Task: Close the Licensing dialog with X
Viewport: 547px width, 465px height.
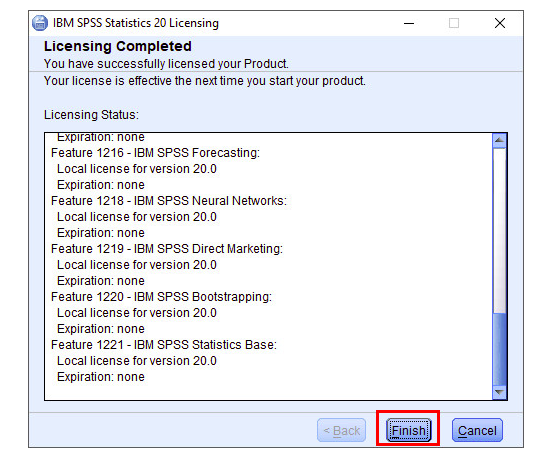Action: tap(500, 23)
